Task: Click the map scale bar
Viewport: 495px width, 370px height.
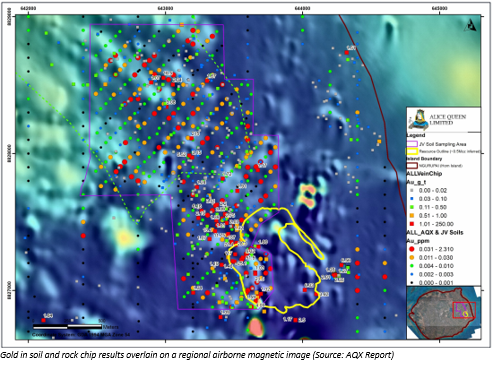Action: [67, 326]
